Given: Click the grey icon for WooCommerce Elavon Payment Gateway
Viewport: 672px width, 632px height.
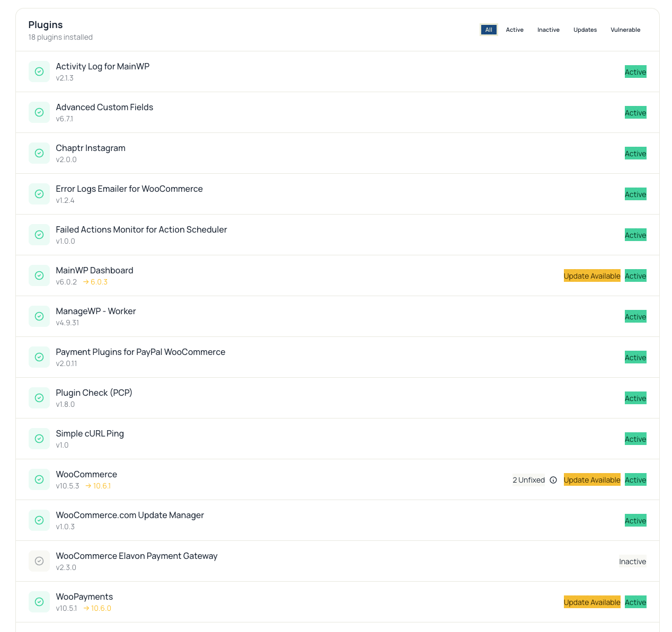Looking at the screenshot, I should (39, 561).
